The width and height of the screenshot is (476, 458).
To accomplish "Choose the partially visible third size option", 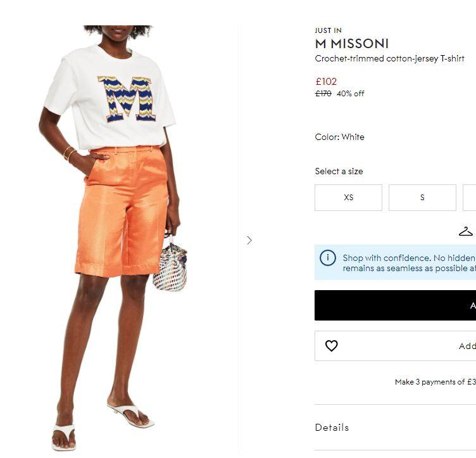I will [469, 198].
